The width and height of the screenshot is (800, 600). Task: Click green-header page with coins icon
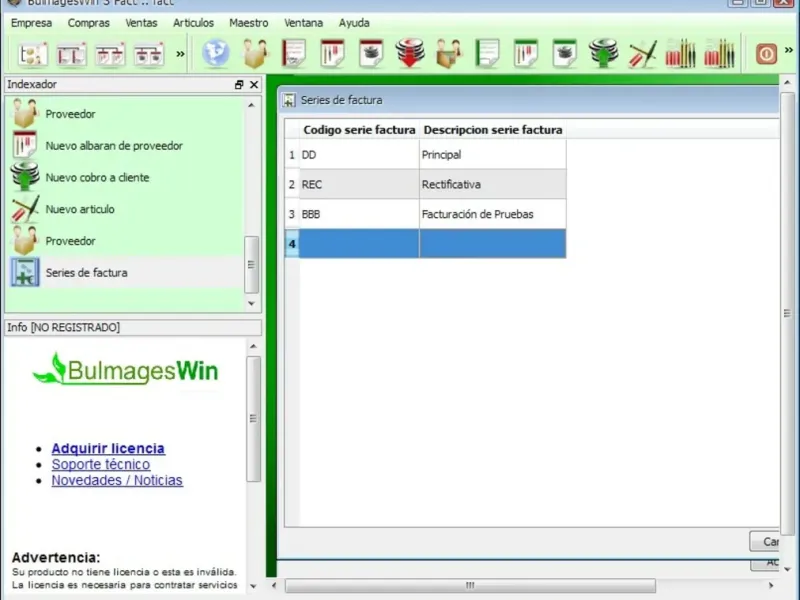[565, 54]
